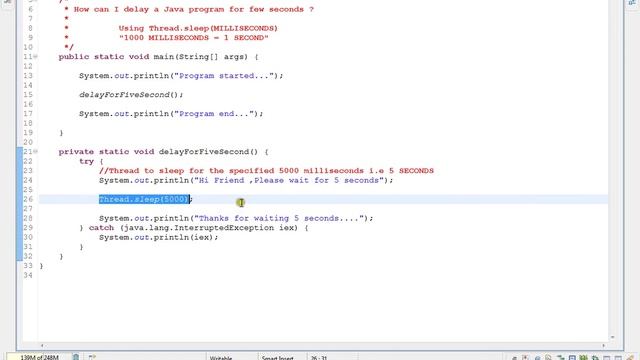The image size is (640, 360).
Task: Click line number 13 in the gutter
Action: (28, 76)
